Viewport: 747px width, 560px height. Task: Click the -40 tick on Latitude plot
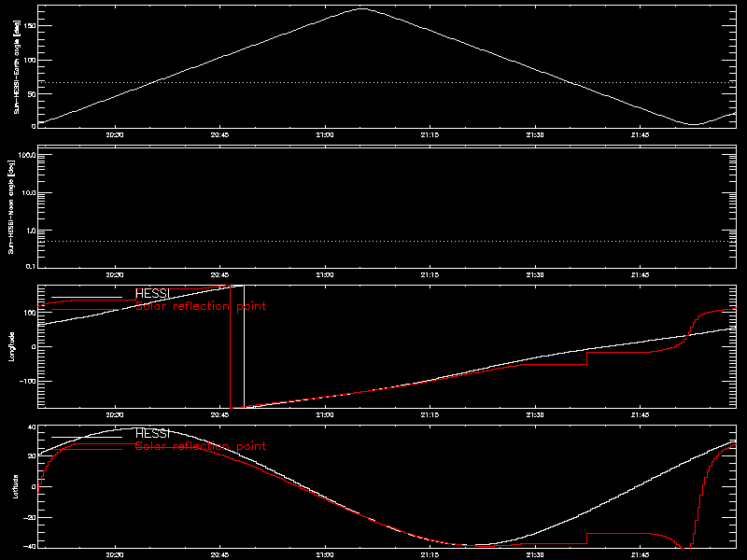pyautogui.click(x=30, y=546)
